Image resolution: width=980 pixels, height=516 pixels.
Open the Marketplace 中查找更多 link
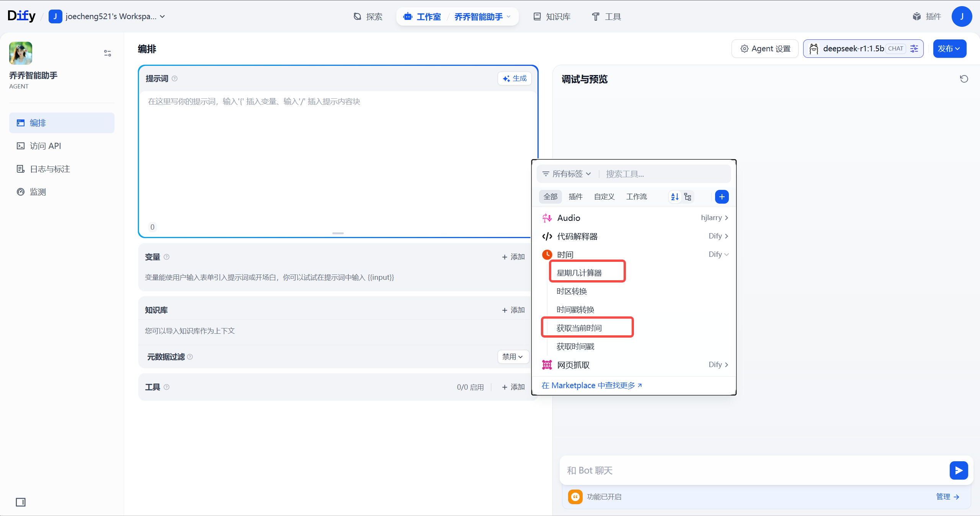tap(591, 385)
